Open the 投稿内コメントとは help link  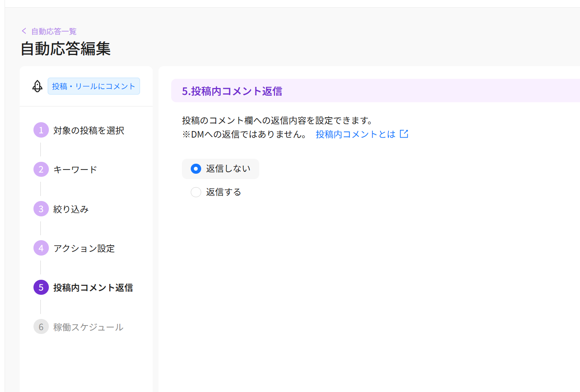(355, 134)
